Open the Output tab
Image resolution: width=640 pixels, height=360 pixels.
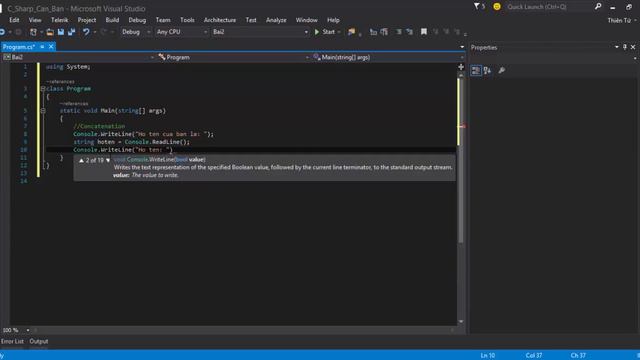39,341
